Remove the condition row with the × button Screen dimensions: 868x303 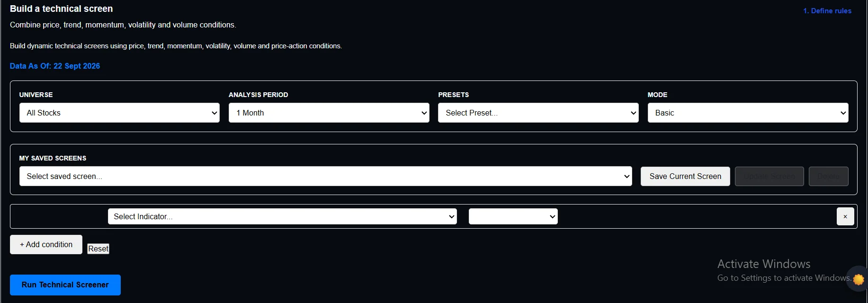click(845, 216)
